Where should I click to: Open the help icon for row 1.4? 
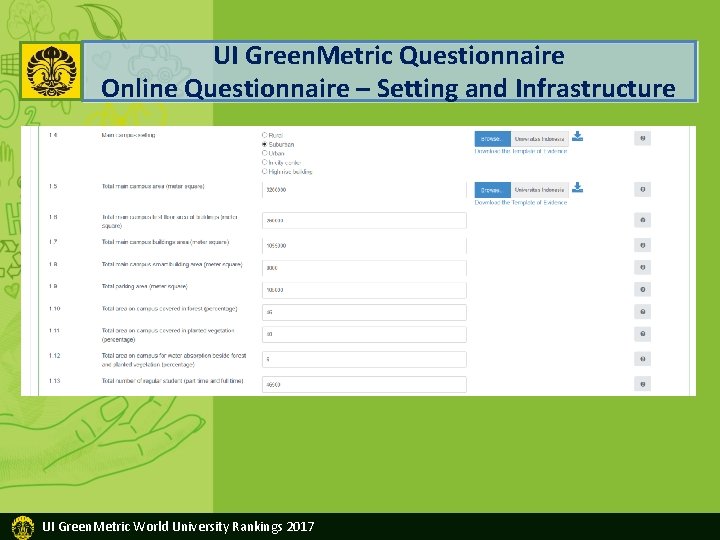642,138
